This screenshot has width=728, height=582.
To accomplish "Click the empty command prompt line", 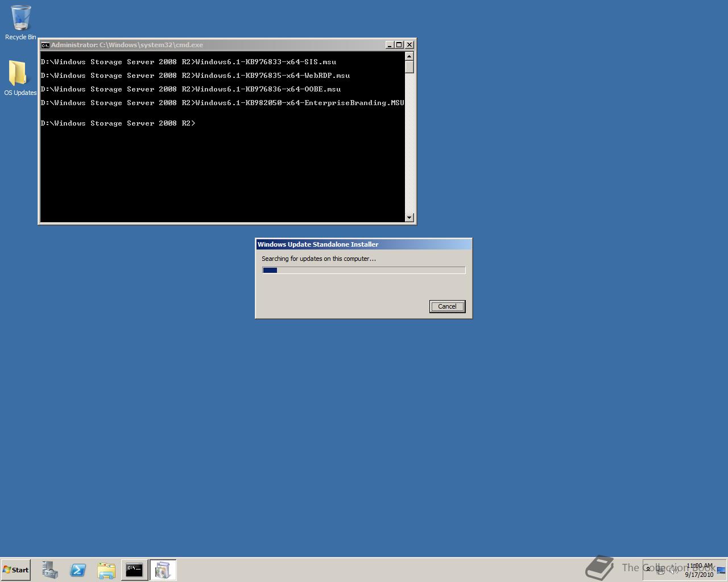I will 118,123.
